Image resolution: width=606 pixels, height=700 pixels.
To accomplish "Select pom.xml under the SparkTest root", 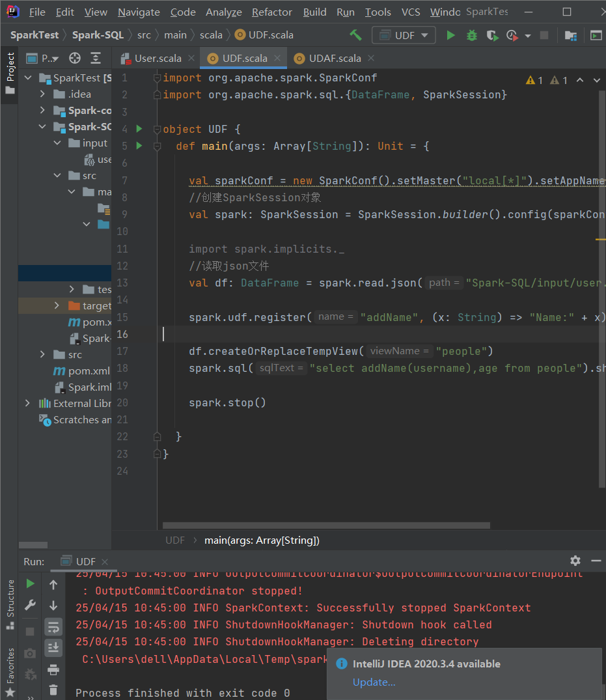I will [89, 371].
